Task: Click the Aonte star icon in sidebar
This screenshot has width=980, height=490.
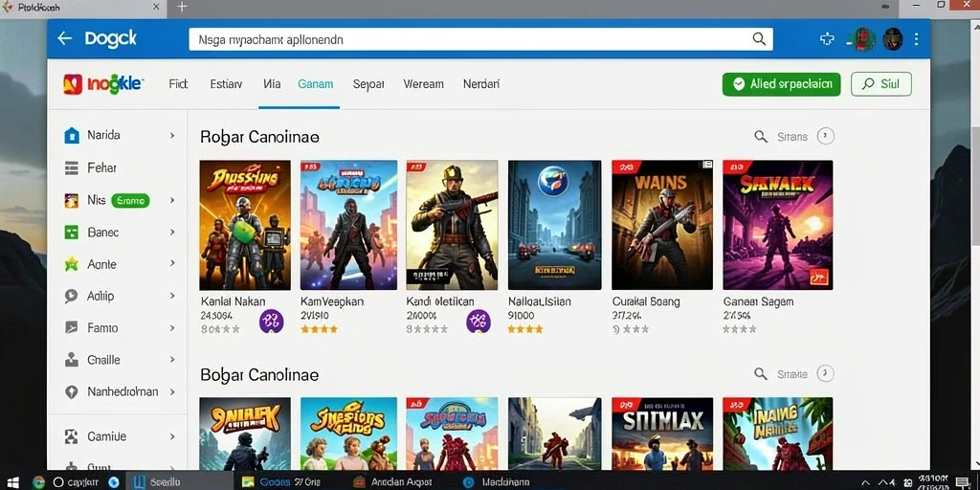Action: point(72,264)
